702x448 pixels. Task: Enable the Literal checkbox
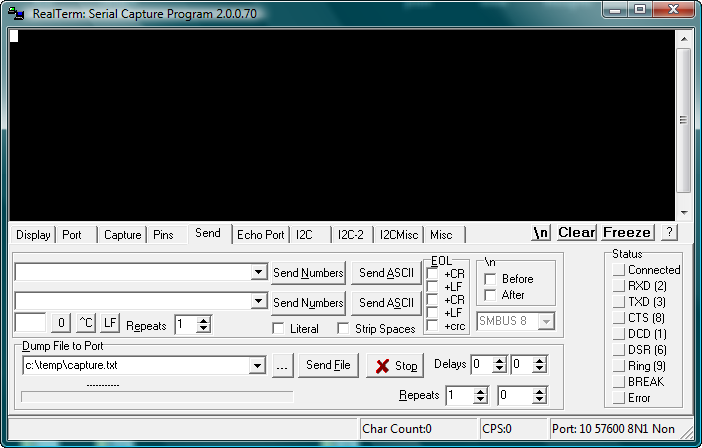(x=279, y=328)
